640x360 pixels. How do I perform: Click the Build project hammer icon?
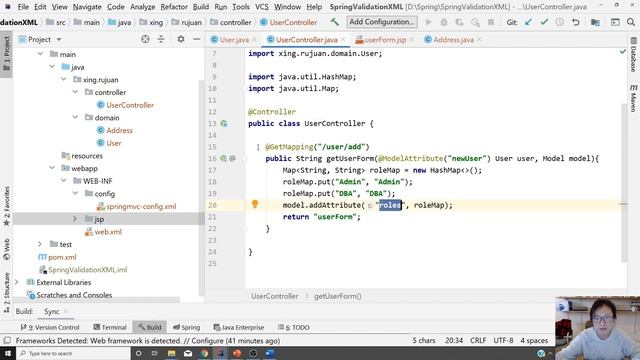pos(335,22)
